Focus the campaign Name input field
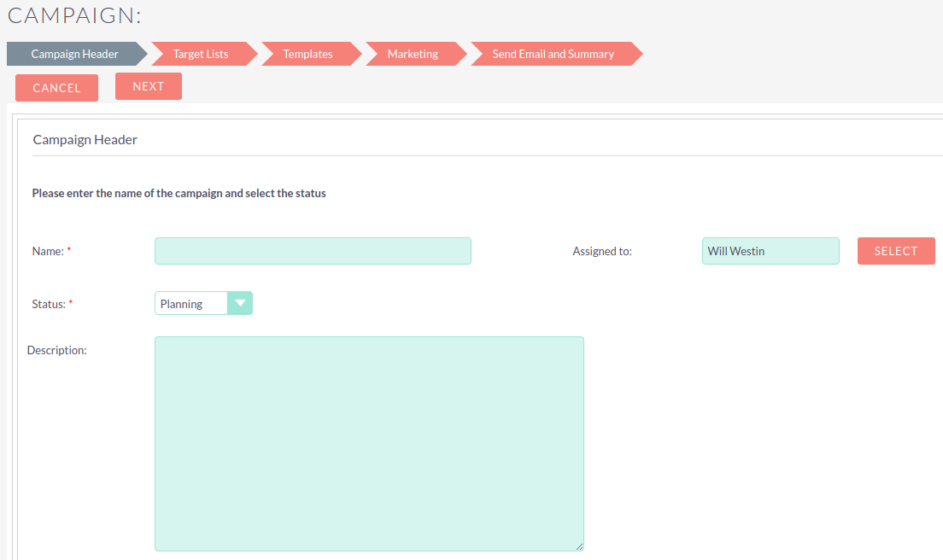This screenshot has width=943, height=560. (313, 251)
